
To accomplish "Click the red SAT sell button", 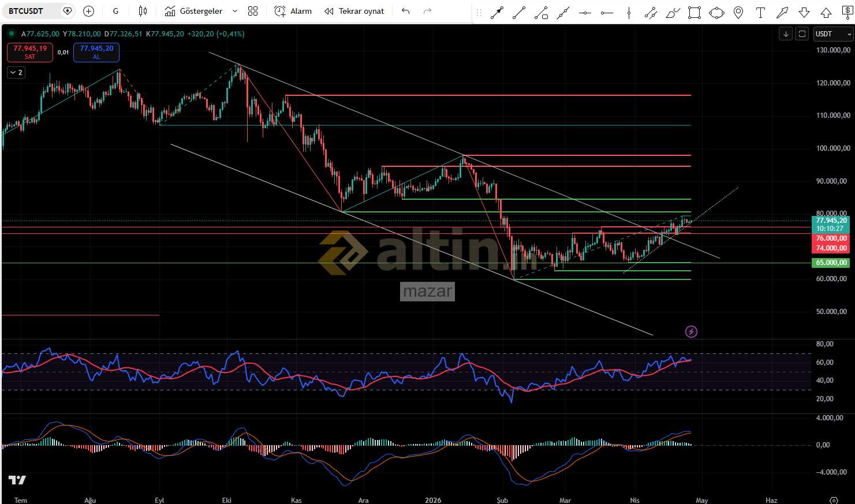I will 30,52.
